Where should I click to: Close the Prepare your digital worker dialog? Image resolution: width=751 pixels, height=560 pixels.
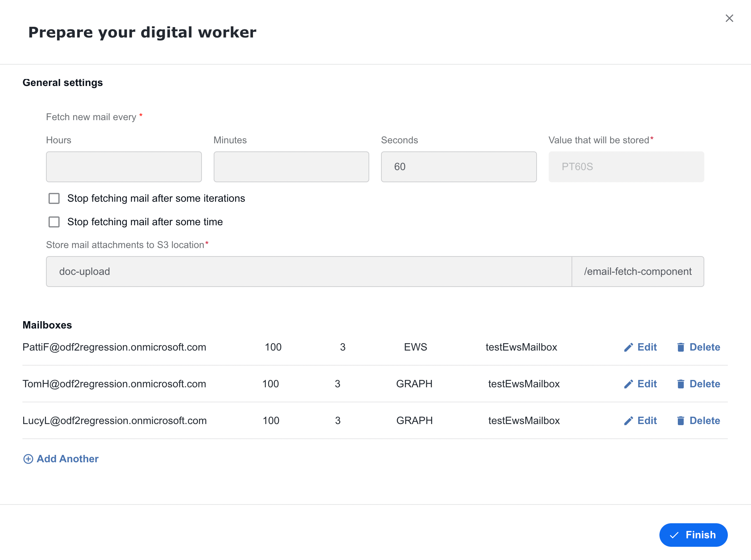(x=729, y=18)
